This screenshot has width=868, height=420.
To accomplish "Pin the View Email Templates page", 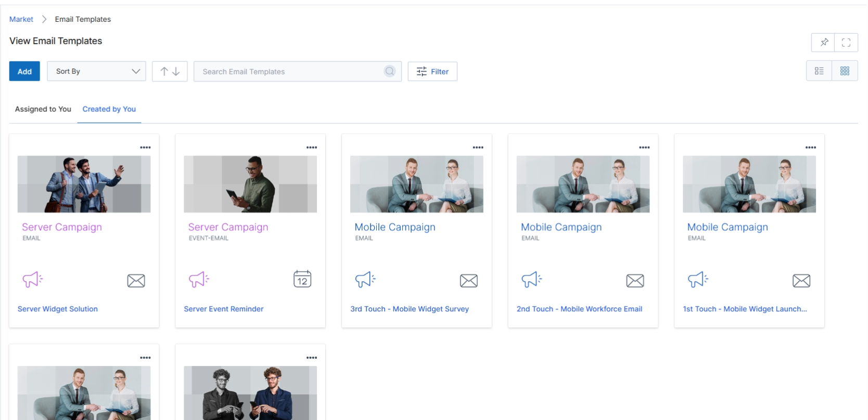I will [823, 43].
